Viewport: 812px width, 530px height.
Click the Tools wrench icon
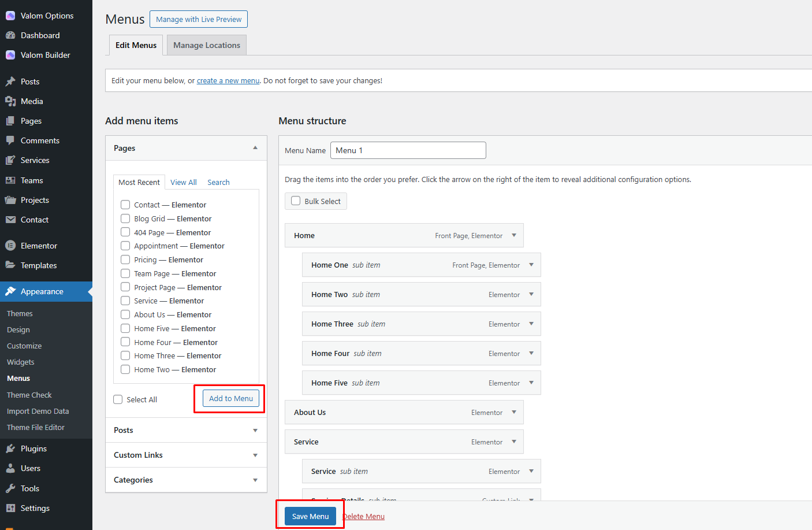pyautogui.click(x=10, y=488)
